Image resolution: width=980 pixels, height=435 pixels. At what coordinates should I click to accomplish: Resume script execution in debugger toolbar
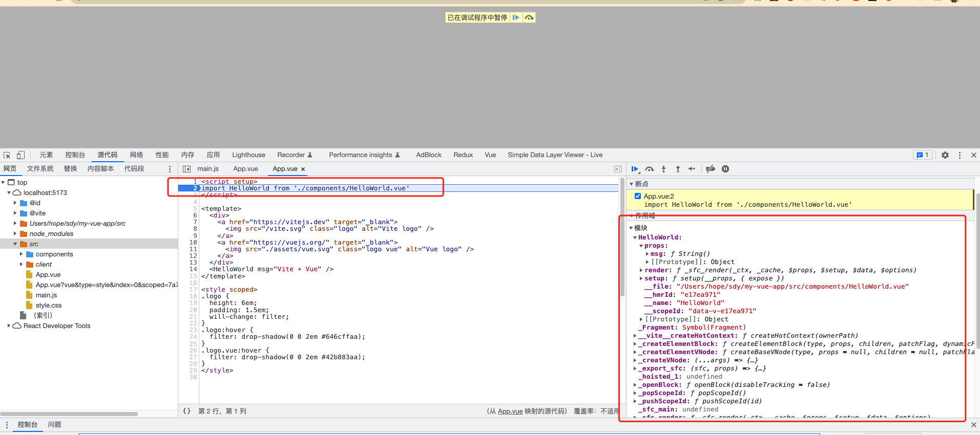pos(635,169)
